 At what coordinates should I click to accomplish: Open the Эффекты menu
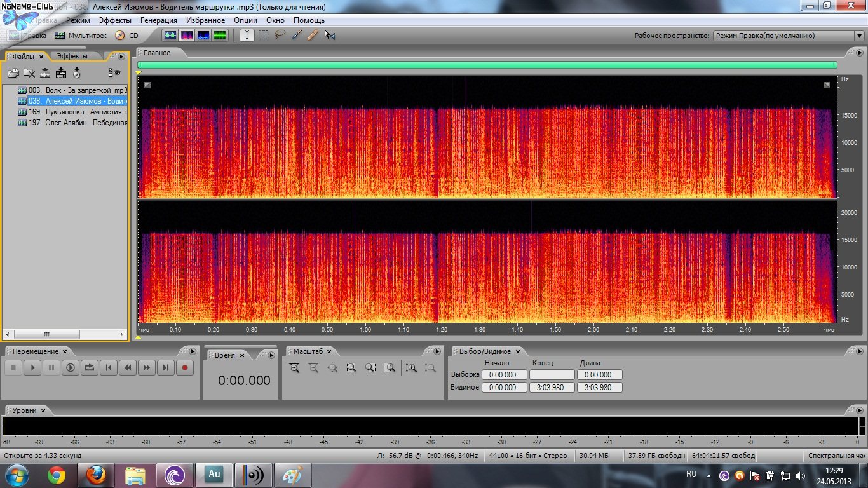pyautogui.click(x=115, y=20)
